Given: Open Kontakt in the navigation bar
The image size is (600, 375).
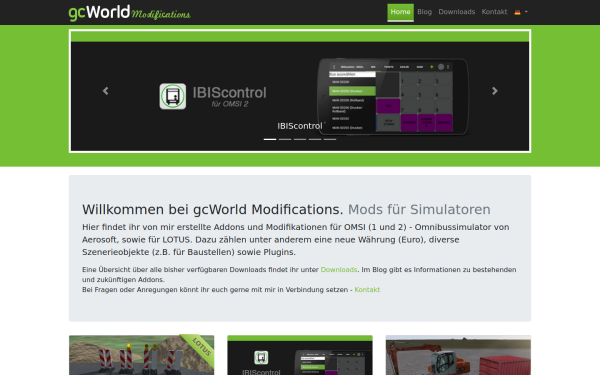Looking at the screenshot, I should click(494, 12).
